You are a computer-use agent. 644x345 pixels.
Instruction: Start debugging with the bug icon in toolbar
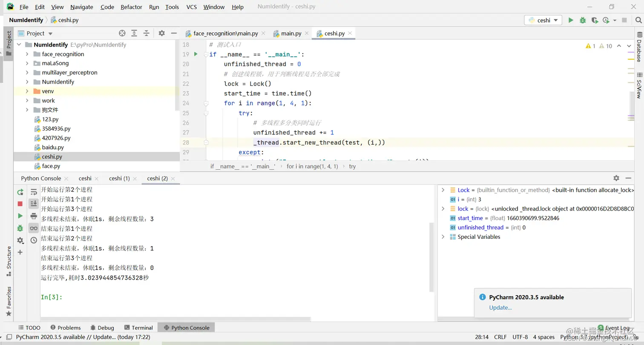click(x=583, y=20)
